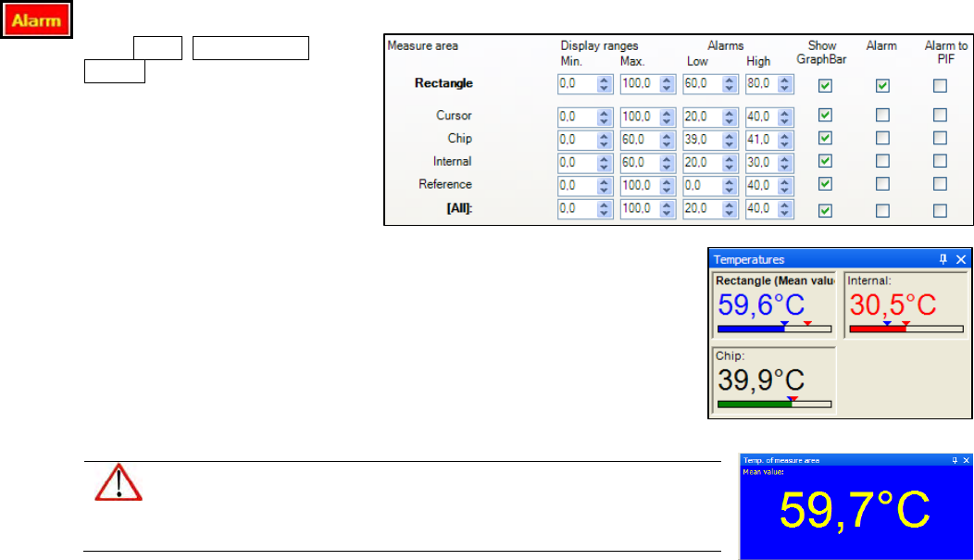Image resolution: width=974 pixels, height=560 pixels.
Task: Click the warning triangle icon
Action: tap(118, 483)
